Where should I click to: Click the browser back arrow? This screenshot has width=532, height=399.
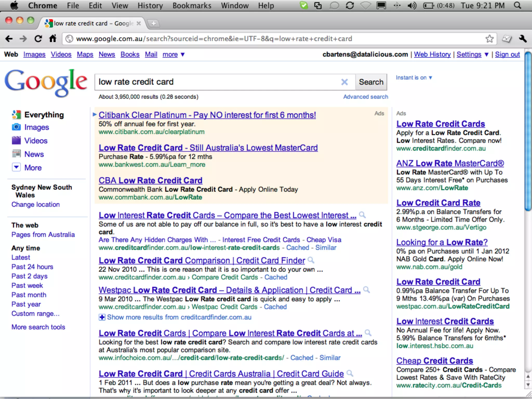click(x=9, y=39)
